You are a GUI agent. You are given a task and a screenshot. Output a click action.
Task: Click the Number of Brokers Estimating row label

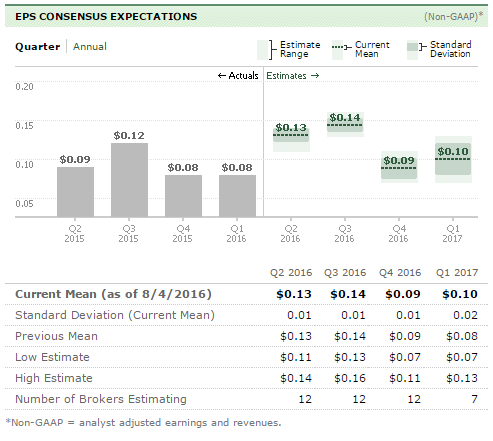[x=101, y=399]
